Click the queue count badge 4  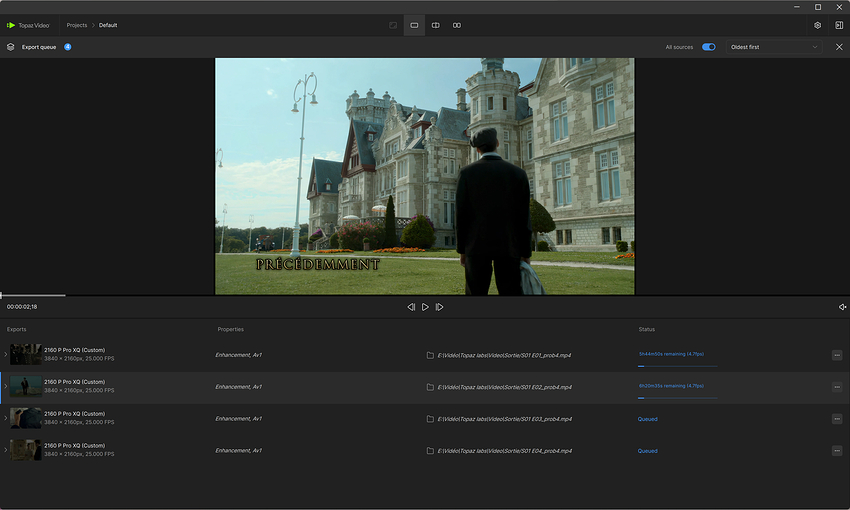(68, 47)
